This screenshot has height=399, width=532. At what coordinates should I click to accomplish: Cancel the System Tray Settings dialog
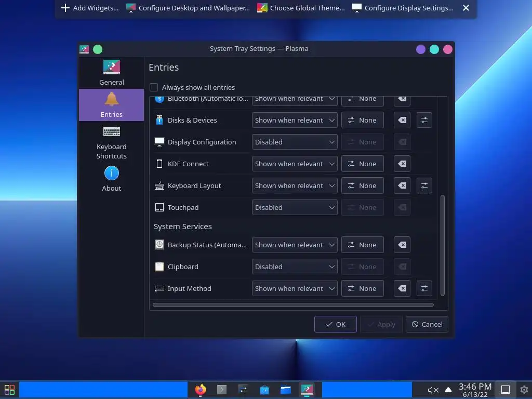point(427,324)
